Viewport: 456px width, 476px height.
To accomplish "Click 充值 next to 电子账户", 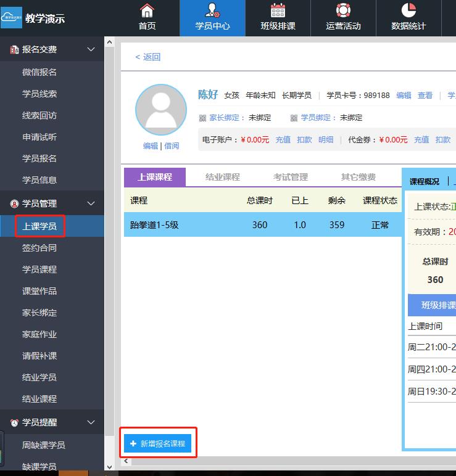I will [283, 140].
